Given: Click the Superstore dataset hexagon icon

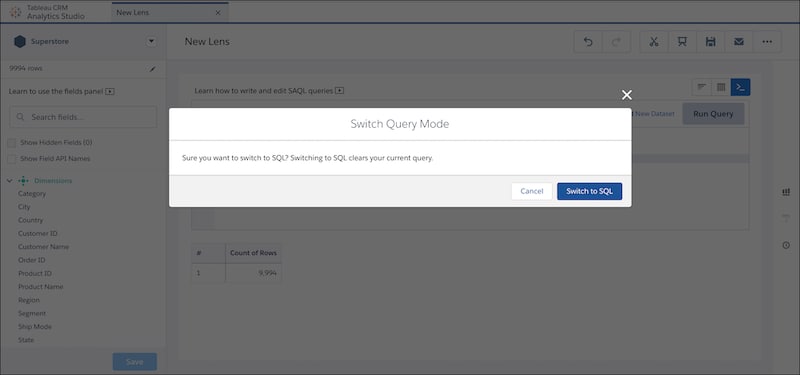Looking at the screenshot, I should 20,42.
